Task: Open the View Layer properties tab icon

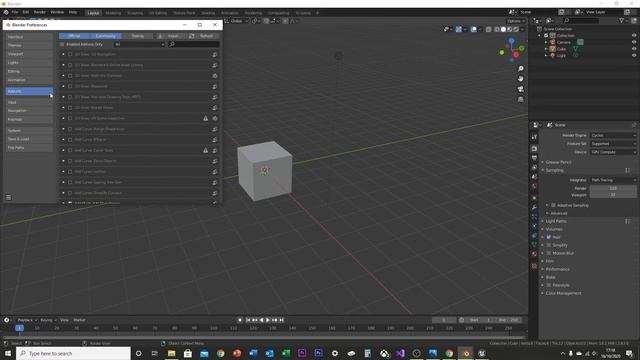Action: pos(534,167)
